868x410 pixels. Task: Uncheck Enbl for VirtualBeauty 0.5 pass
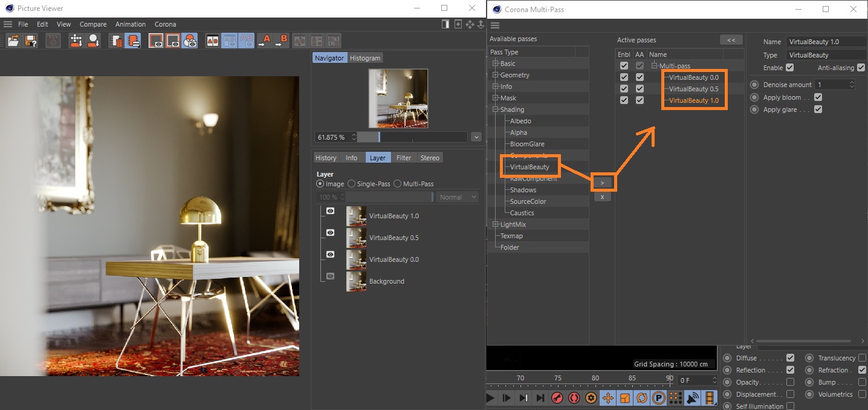624,89
